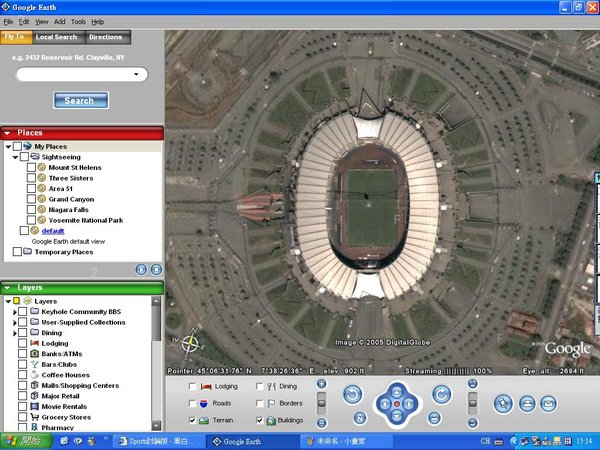The width and height of the screenshot is (600, 450).
Task: Open the Edit menu
Action: 24,22
